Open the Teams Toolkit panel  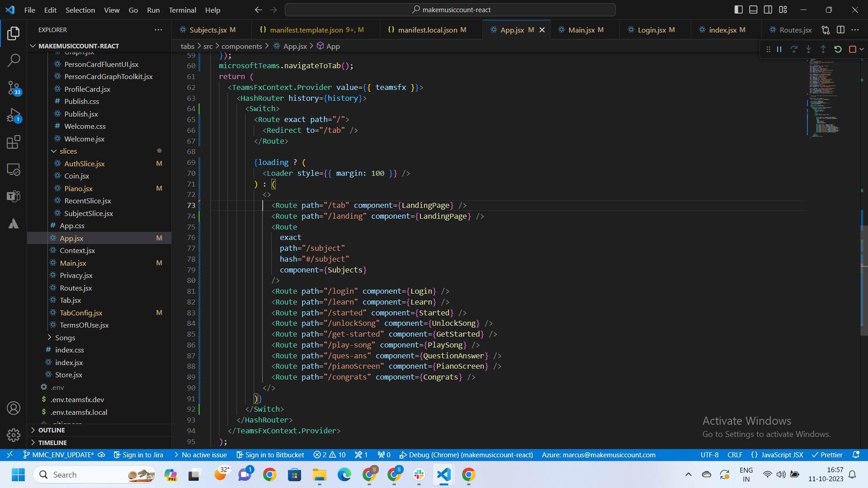14,196
